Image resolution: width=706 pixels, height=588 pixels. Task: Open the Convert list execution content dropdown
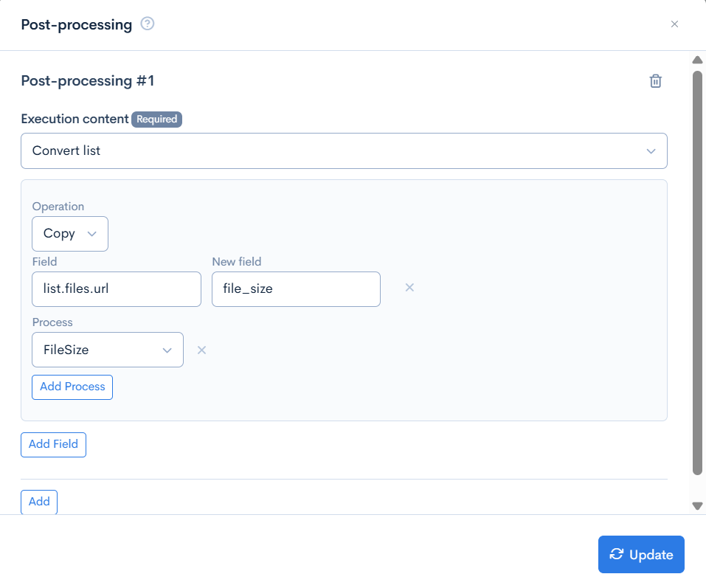coord(344,151)
